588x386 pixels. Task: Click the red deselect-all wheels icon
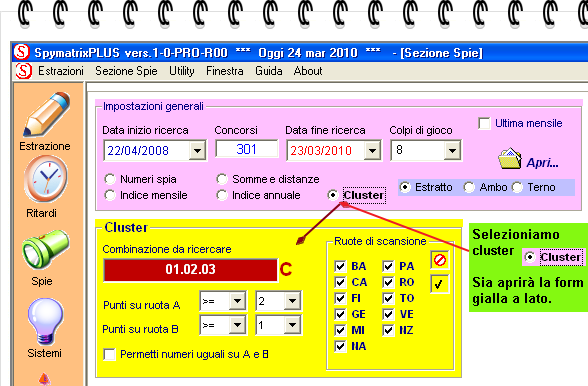440,260
